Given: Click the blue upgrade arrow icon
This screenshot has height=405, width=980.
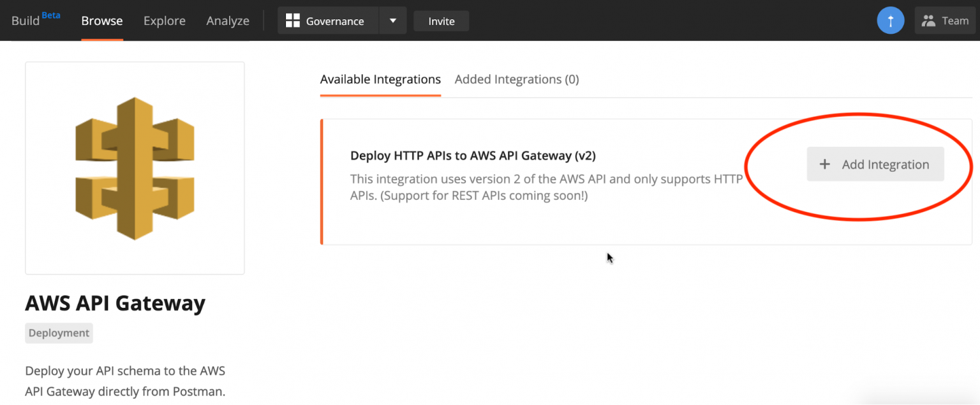Looking at the screenshot, I should 891,21.
